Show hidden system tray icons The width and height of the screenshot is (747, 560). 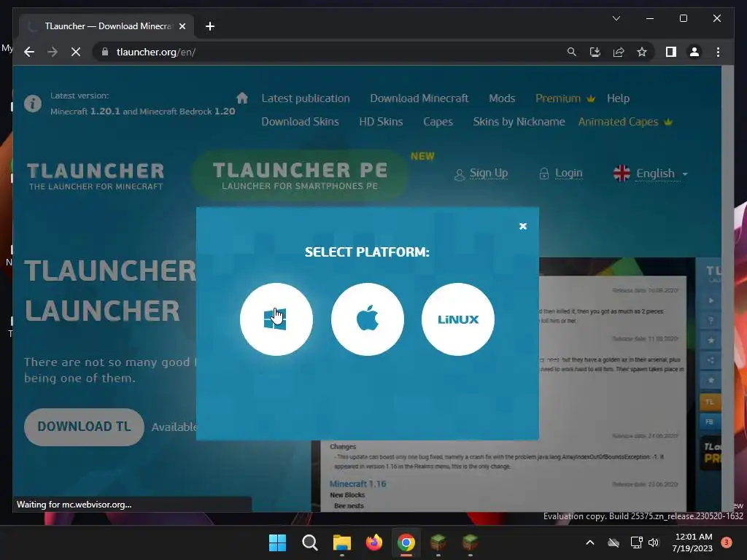click(x=589, y=542)
